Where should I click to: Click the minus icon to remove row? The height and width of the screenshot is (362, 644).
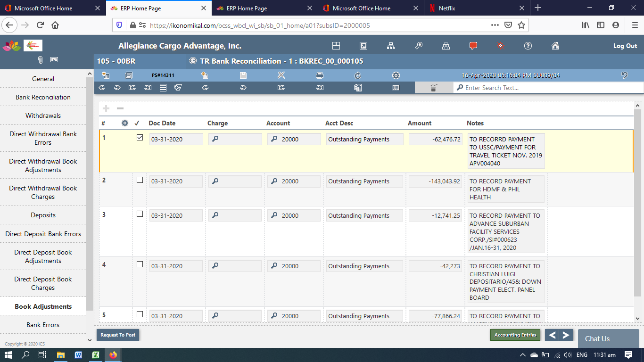click(x=120, y=108)
